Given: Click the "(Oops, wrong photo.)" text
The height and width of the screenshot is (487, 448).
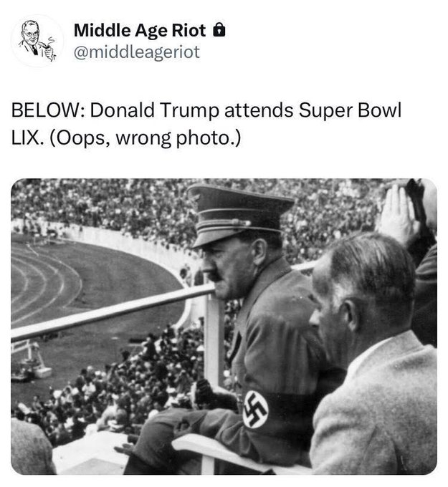Looking at the screenshot, I should [x=145, y=138].
